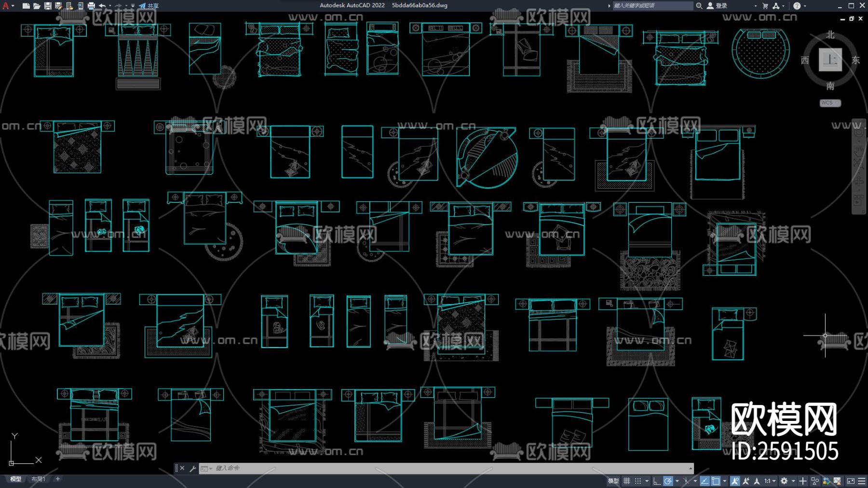Viewport: 868px width, 488px height.
Task: Close the command line with X
Action: (x=182, y=468)
